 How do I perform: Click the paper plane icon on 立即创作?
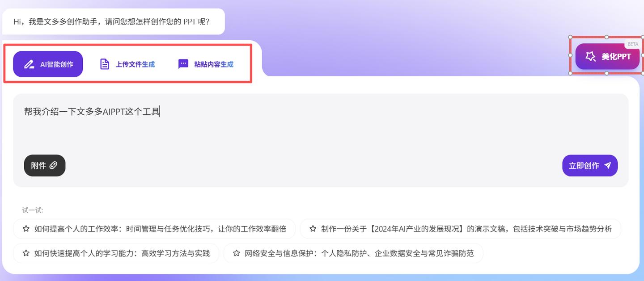coord(607,166)
